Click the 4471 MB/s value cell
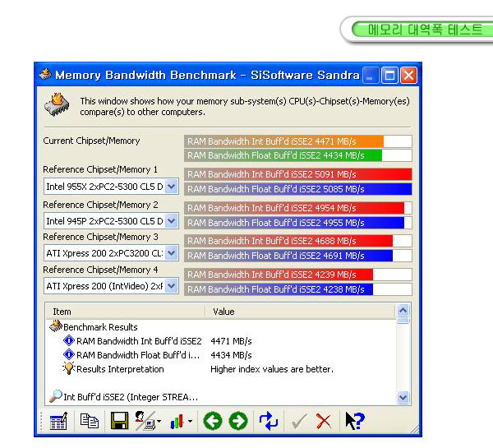 [231, 341]
